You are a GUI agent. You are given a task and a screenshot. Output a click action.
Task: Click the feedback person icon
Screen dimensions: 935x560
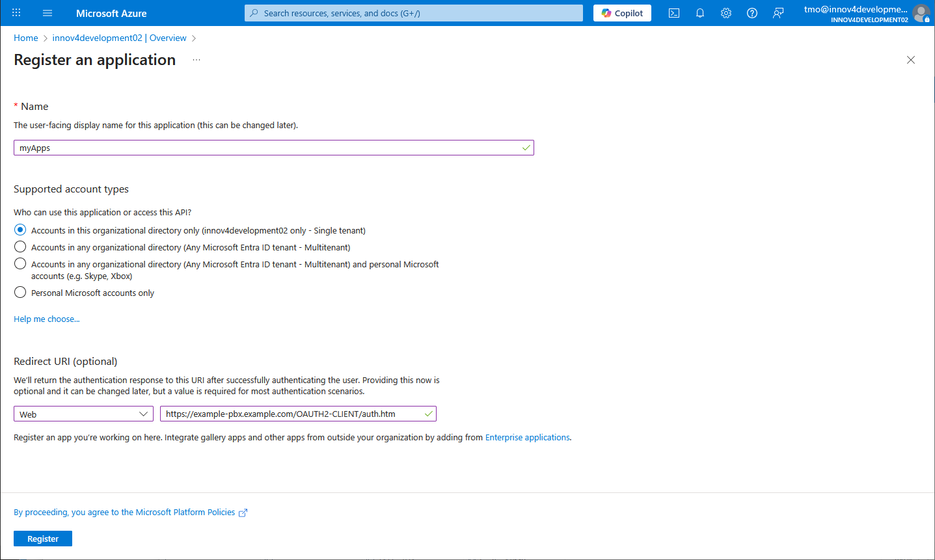click(778, 13)
